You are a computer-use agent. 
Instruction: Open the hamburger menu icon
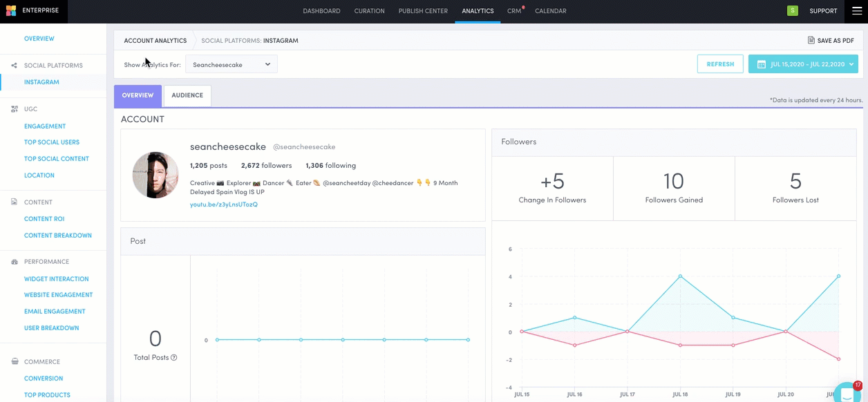[857, 11]
